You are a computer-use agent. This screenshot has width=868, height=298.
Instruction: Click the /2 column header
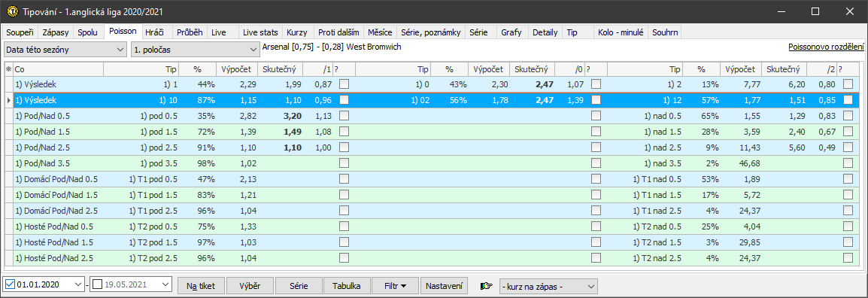(822, 69)
